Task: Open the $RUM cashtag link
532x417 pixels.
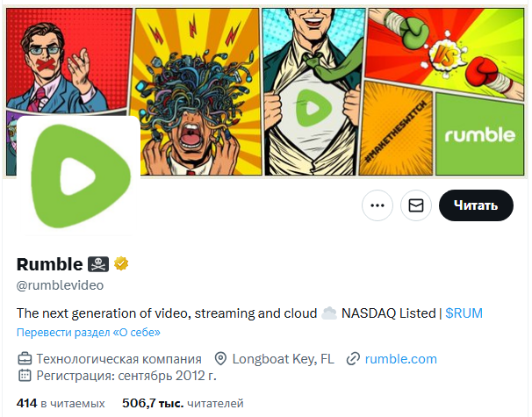Action: tap(464, 313)
